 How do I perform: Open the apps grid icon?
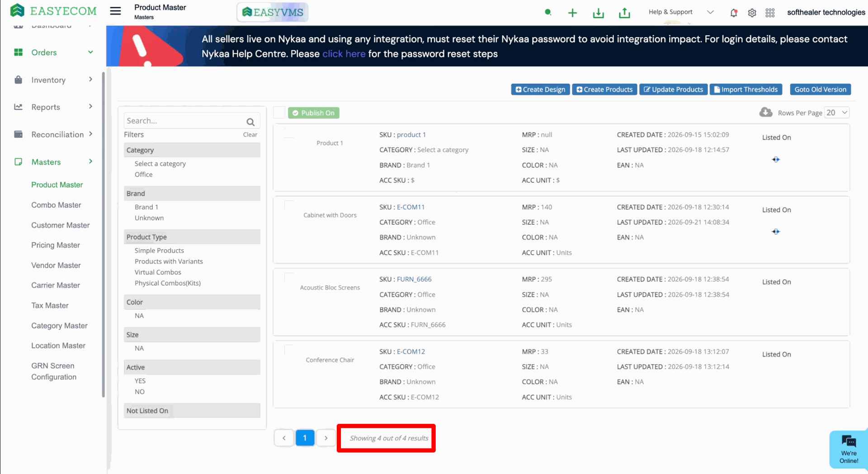tap(770, 13)
